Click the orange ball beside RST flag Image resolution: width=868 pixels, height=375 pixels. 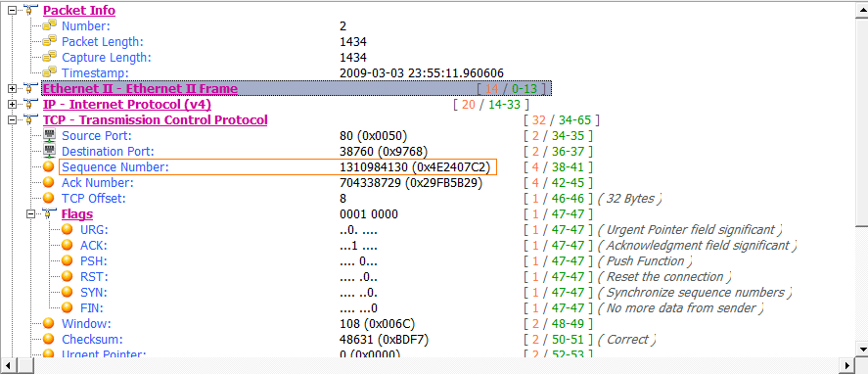pyautogui.click(x=68, y=276)
